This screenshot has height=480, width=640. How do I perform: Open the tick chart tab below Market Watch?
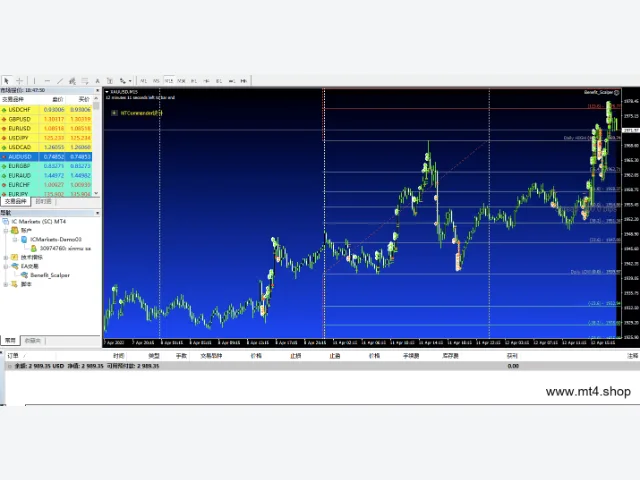pos(43,202)
